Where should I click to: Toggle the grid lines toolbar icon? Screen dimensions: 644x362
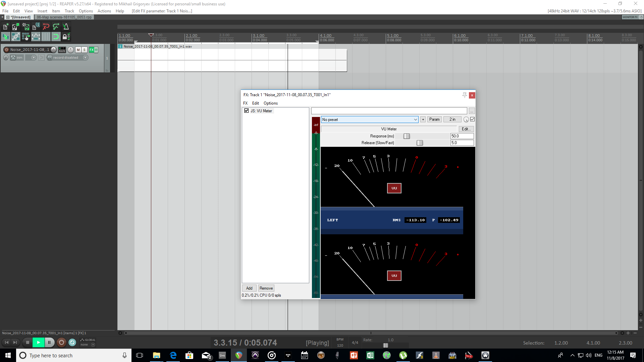click(x=46, y=37)
